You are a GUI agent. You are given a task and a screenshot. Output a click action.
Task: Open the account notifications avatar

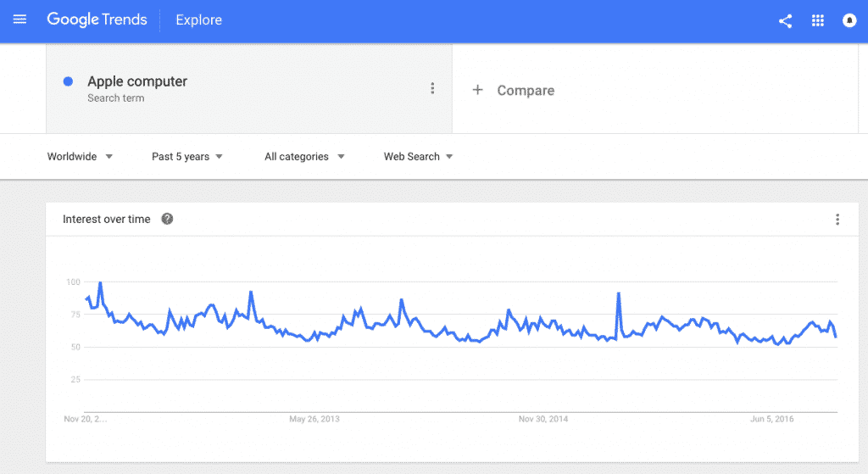[849, 20]
